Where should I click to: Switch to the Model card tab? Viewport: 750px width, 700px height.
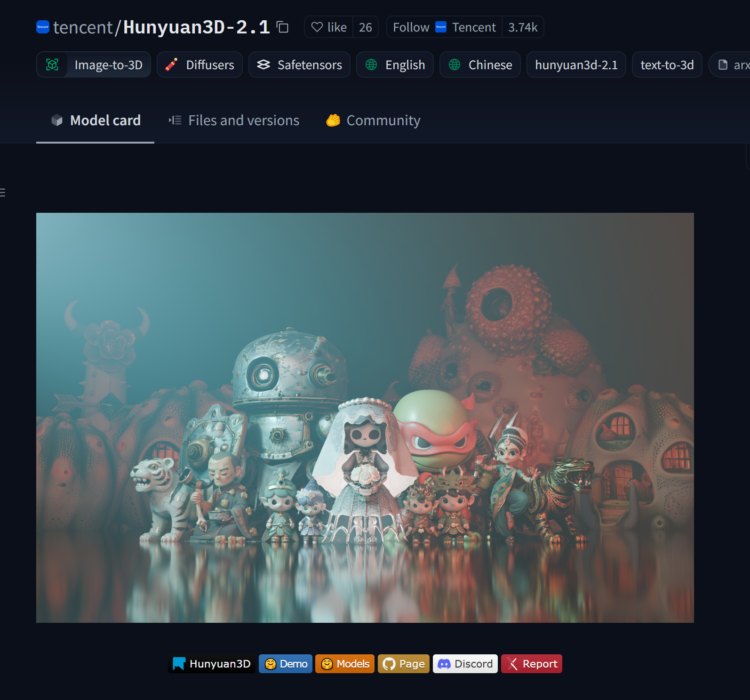pos(95,121)
